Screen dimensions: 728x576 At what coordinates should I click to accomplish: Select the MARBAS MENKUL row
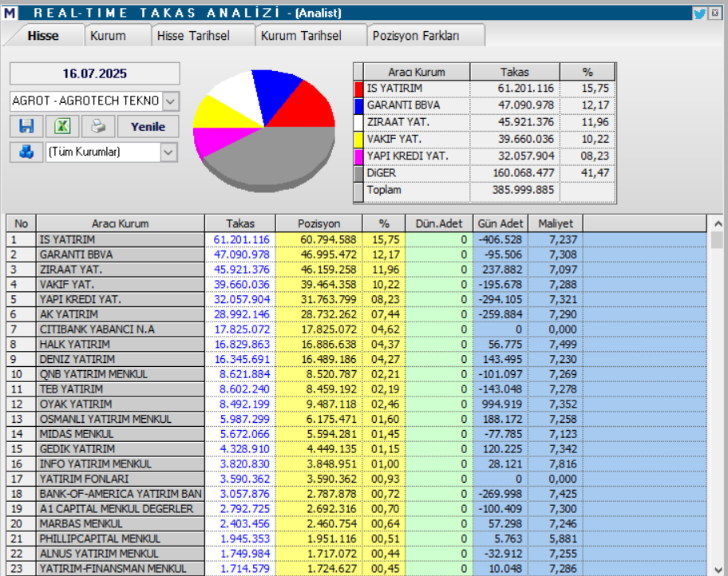(356, 523)
